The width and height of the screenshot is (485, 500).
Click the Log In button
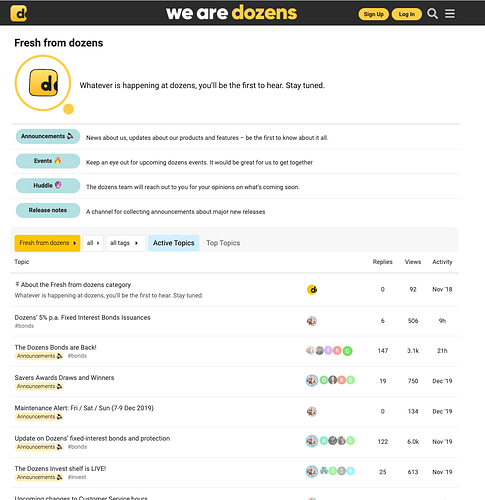click(x=407, y=14)
